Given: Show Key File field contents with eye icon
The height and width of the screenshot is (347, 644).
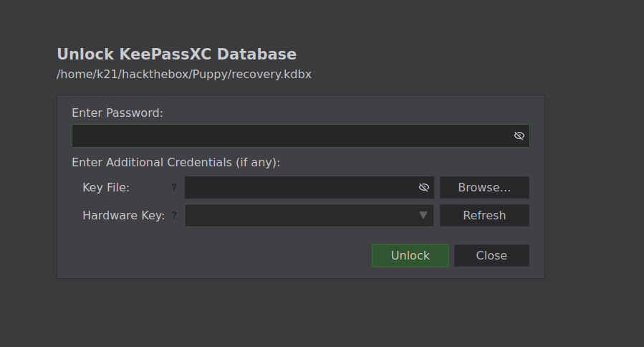Looking at the screenshot, I should pyautogui.click(x=423, y=188).
